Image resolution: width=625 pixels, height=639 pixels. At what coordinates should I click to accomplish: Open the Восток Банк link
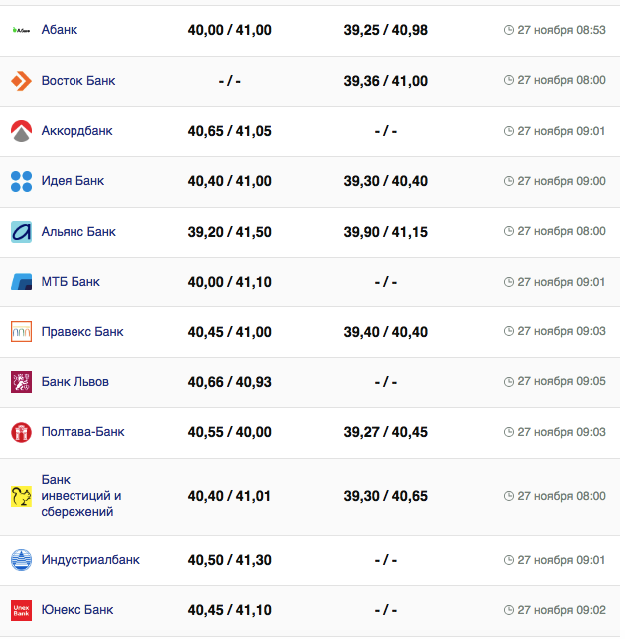coord(78,81)
